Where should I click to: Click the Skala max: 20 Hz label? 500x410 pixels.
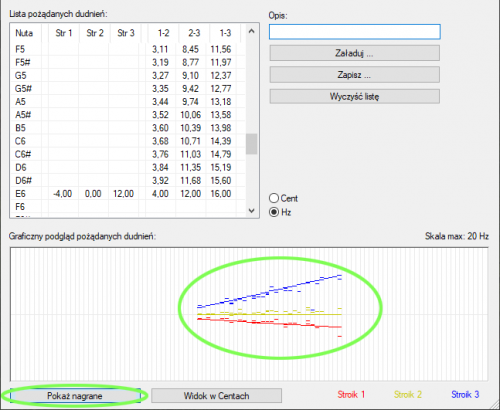tap(457, 236)
